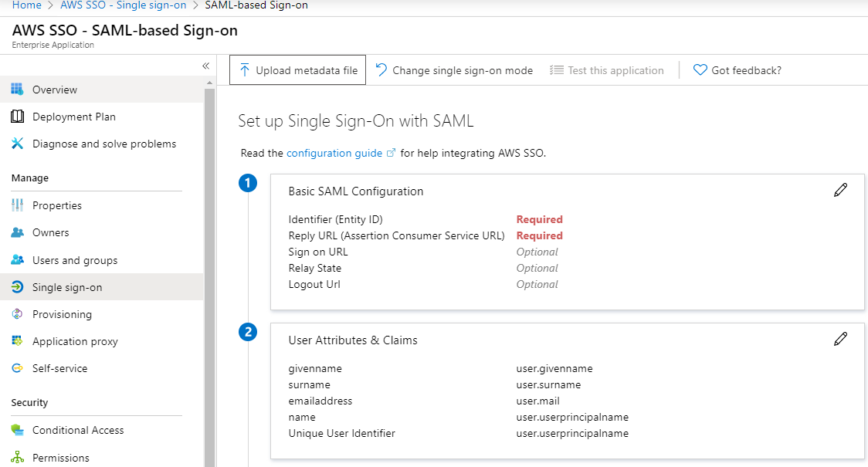Click the Diagnose and solve problems wrench icon
The width and height of the screenshot is (868, 467).
[16, 143]
